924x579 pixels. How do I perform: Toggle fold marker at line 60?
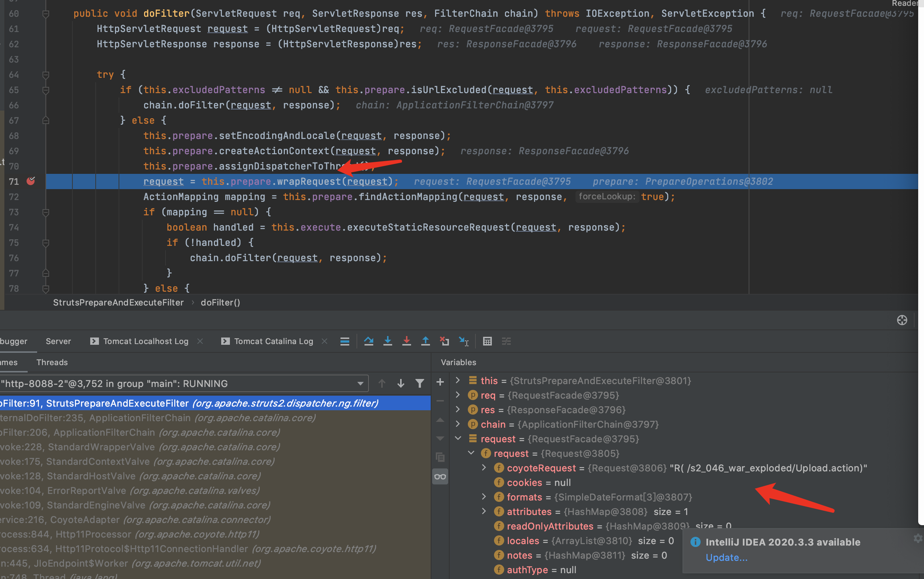click(45, 14)
